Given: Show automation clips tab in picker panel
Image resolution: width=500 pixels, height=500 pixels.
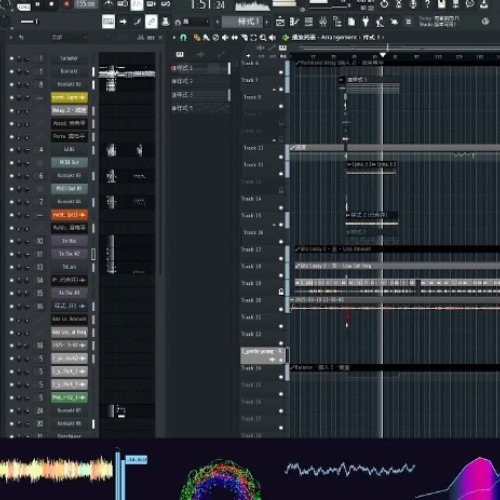Looking at the screenshot, I should [221, 54].
